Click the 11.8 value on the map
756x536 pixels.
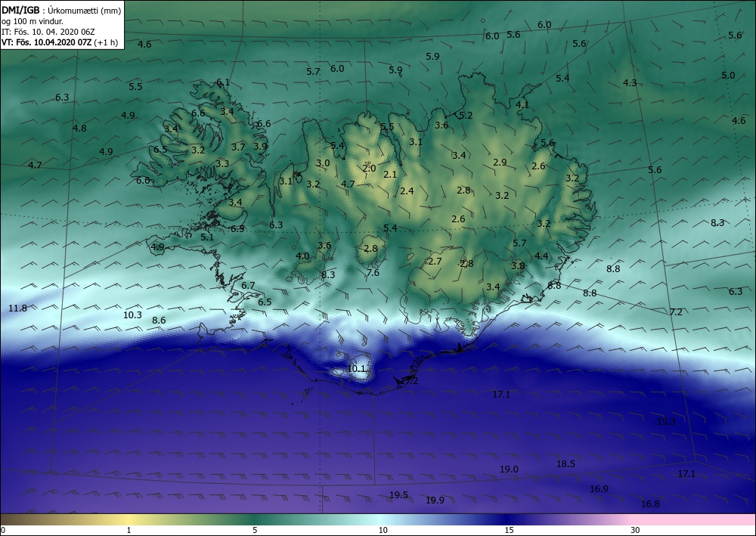pyautogui.click(x=18, y=308)
